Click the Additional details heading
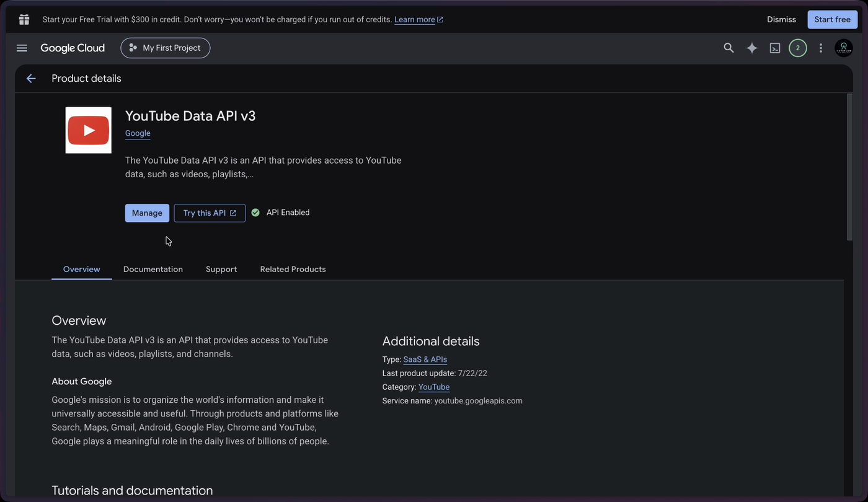This screenshot has width=868, height=502. tap(431, 341)
